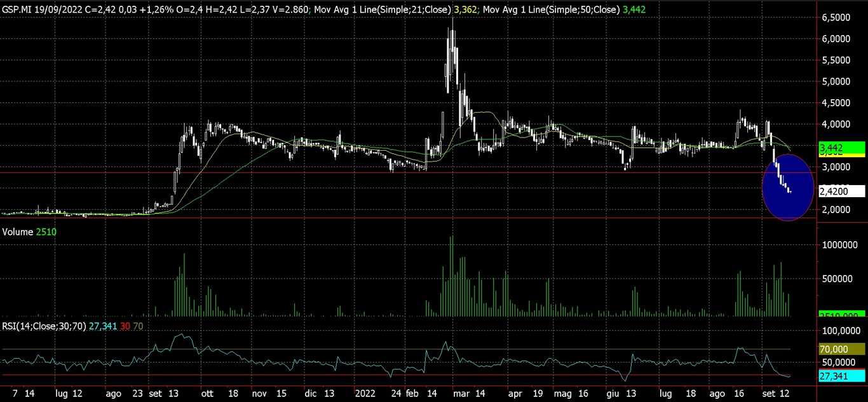Click the 'ott' month label on date axis
The image size is (868, 402).
(x=208, y=394)
